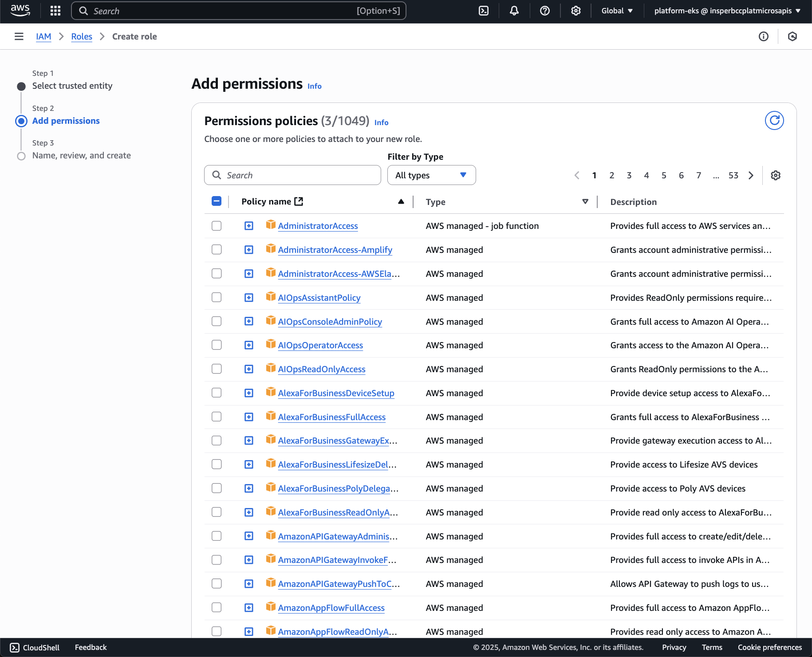Open the AmazonAppFlowFullAccess policy link
The width and height of the screenshot is (812, 657).
pyautogui.click(x=331, y=608)
